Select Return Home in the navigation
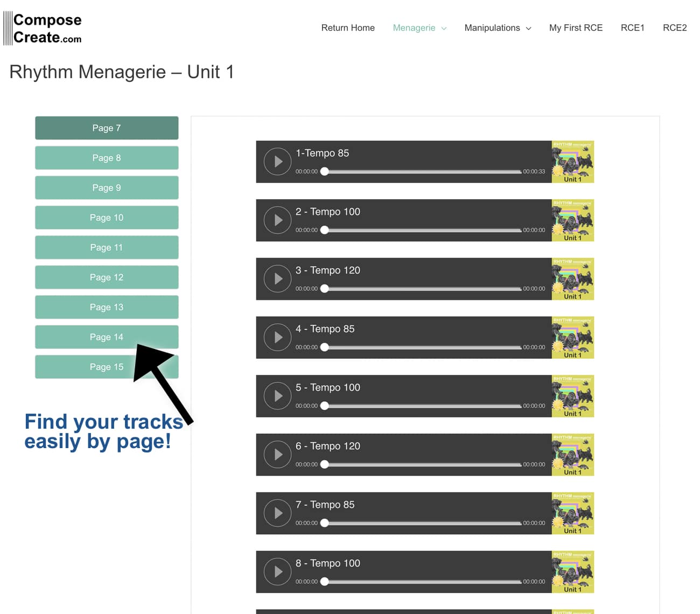The height and width of the screenshot is (614, 700). point(348,27)
